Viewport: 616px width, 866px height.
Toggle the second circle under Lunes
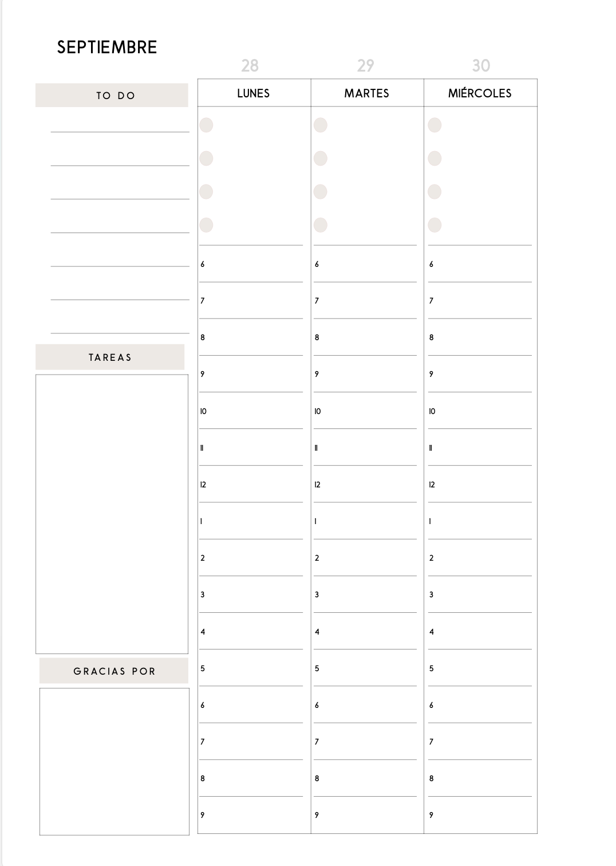[206, 158]
